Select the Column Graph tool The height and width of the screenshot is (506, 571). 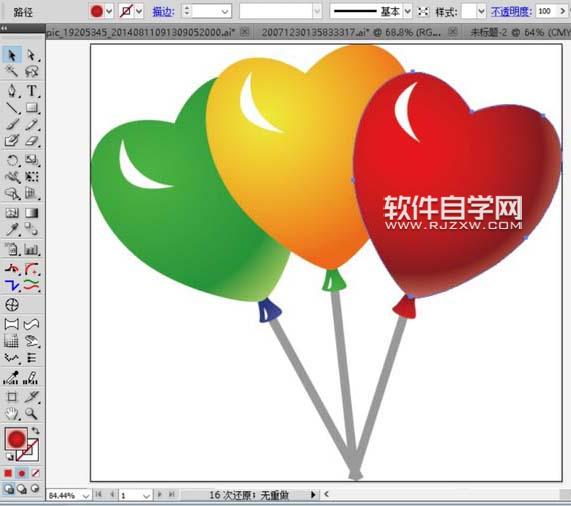[32, 249]
